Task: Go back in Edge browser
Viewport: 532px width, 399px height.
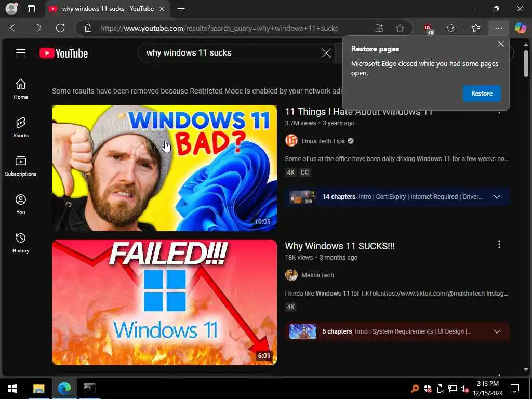Action: [15, 28]
